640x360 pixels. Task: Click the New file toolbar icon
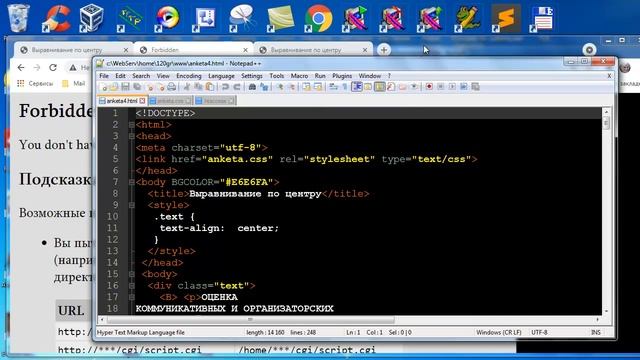[103, 87]
